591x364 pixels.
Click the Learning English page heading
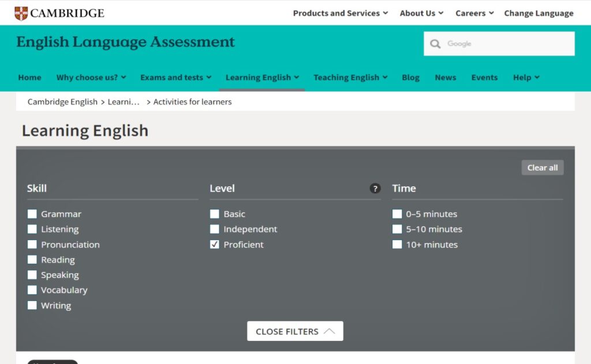pyautogui.click(x=85, y=131)
